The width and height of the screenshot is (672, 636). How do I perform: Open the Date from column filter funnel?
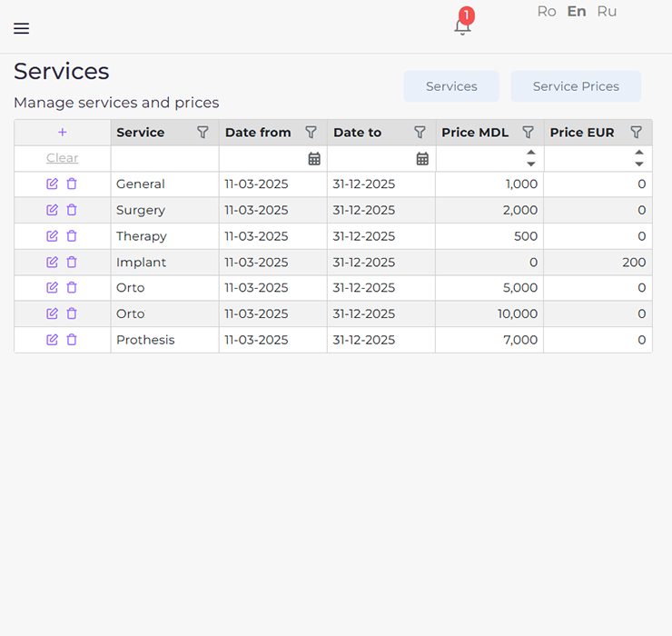pyautogui.click(x=311, y=132)
